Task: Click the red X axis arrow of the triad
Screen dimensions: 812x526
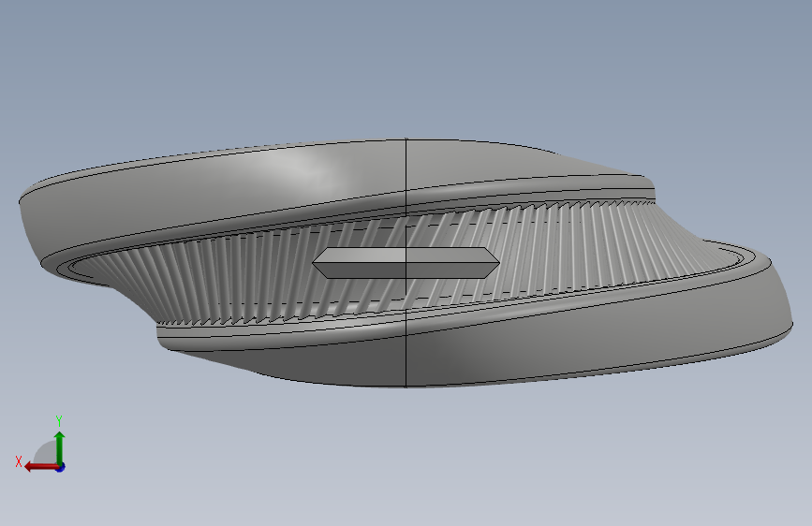Action: (x=41, y=467)
